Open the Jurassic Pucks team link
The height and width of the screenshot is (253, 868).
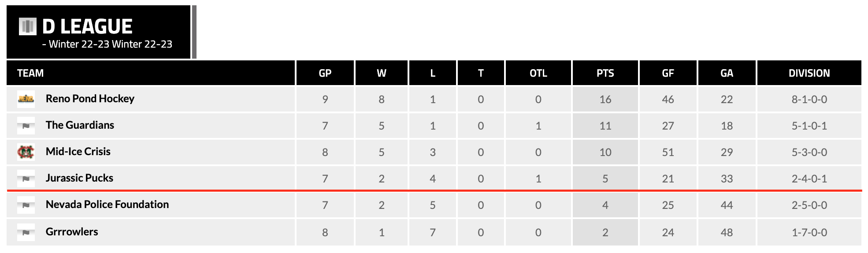79,178
